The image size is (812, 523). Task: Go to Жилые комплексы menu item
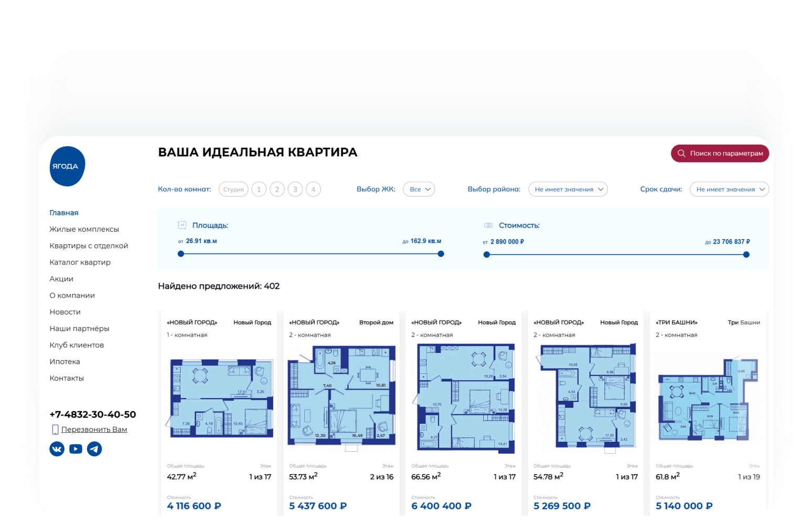(x=84, y=229)
